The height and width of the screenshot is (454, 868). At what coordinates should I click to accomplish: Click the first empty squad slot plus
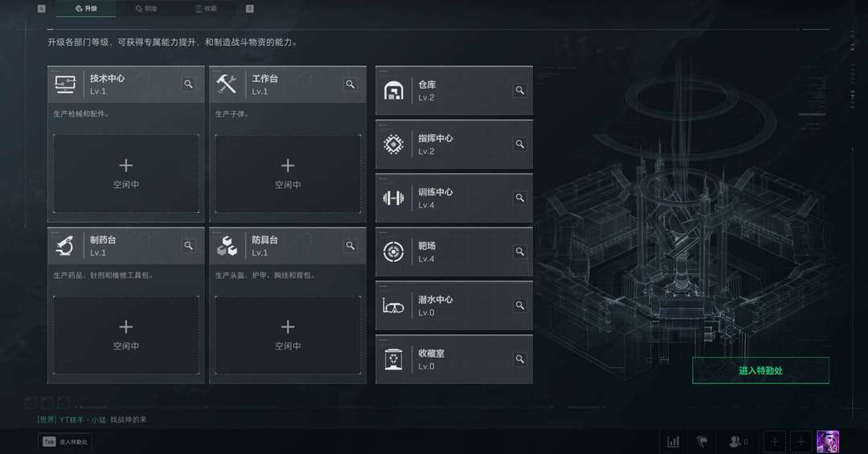775,442
